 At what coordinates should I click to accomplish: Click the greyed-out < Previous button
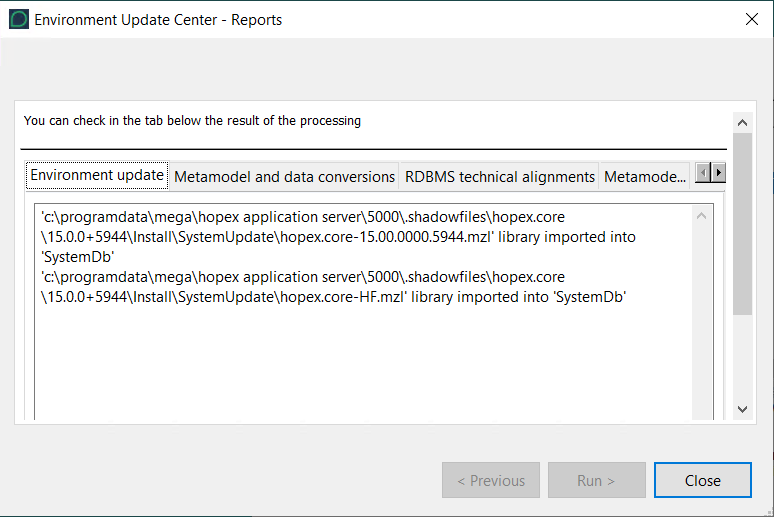pos(491,481)
